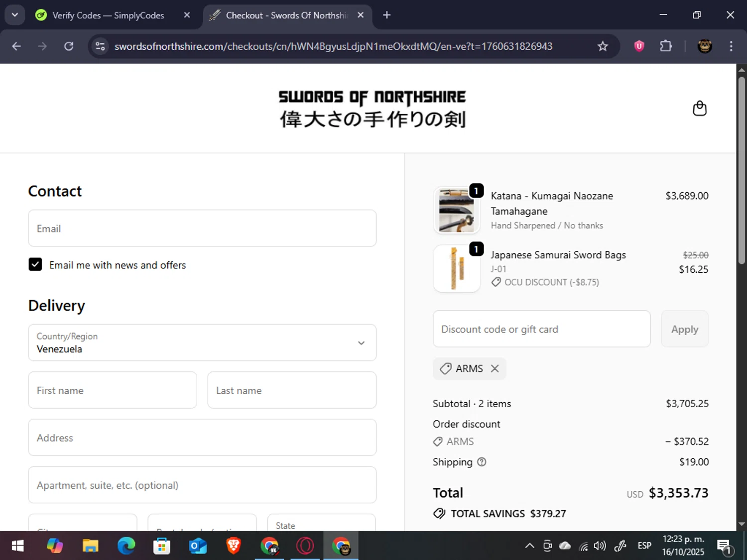Bookmark this page with the star icon
The width and height of the screenshot is (747, 560).
603,46
